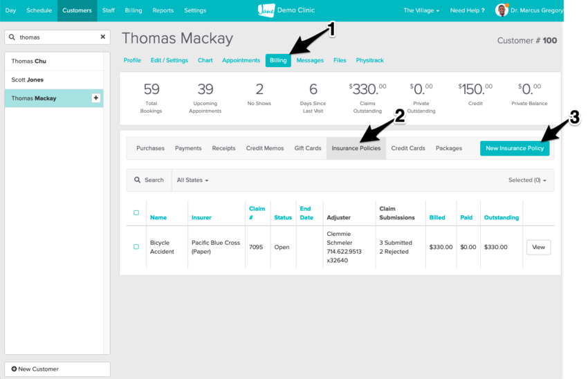Toggle the select-all checkbox in table header
Image resolution: width=588 pixels, height=379 pixels.
tap(136, 213)
